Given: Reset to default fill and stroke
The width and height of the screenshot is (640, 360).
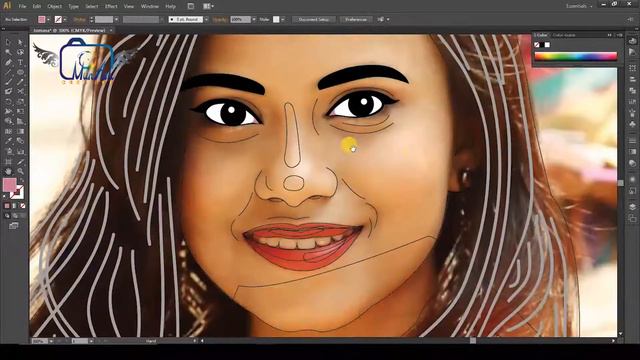Looking at the screenshot, I should pos(5,196).
